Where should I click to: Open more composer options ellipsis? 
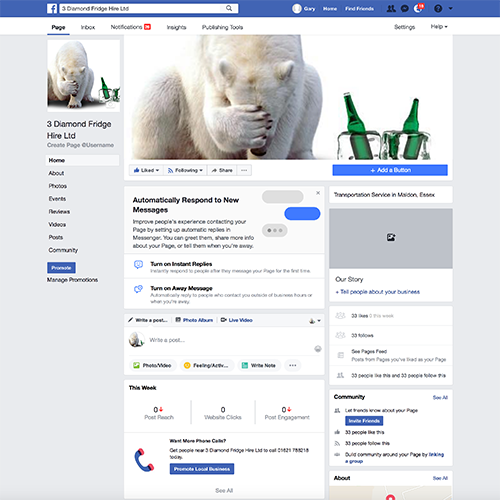click(293, 365)
